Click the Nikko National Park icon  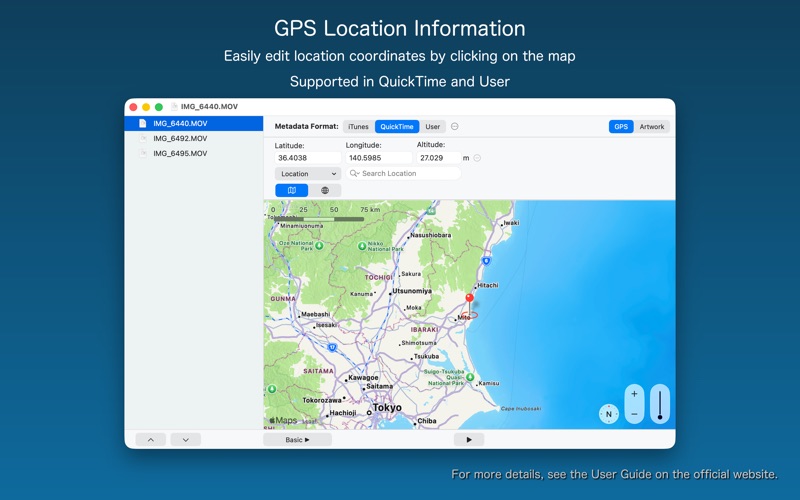coord(362,246)
